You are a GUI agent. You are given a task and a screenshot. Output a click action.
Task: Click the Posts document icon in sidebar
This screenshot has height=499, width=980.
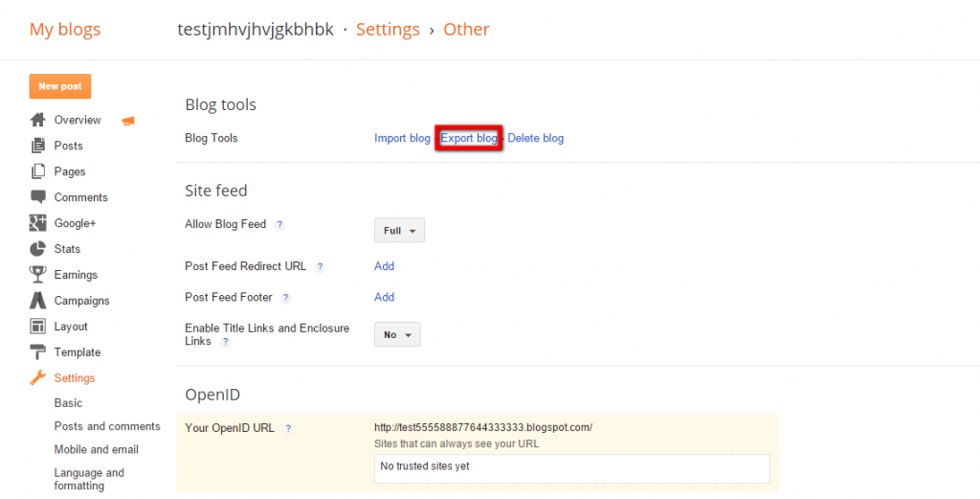tap(38, 146)
